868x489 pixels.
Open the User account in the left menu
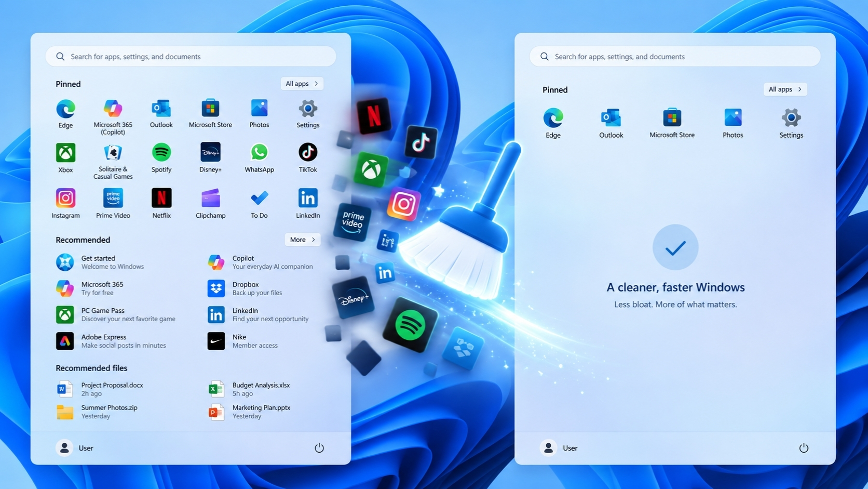75,448
